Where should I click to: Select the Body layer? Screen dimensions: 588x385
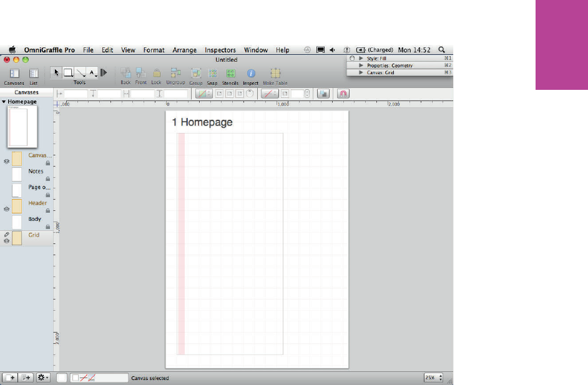click(27, 222)
